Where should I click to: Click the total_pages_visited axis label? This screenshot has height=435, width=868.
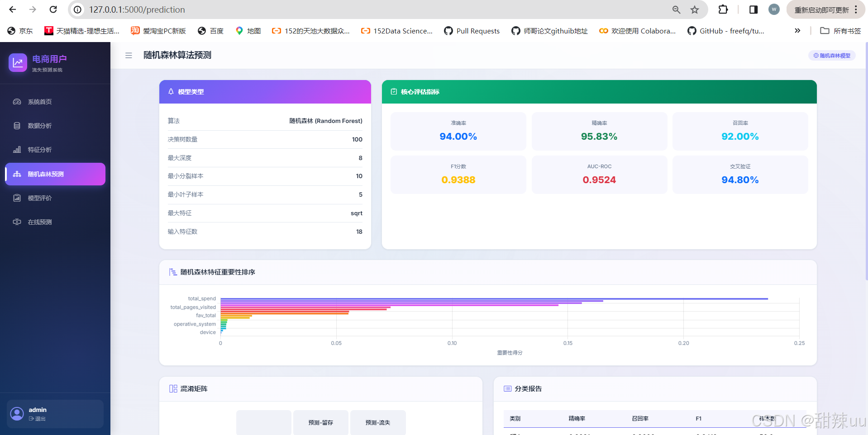[193, 307]
